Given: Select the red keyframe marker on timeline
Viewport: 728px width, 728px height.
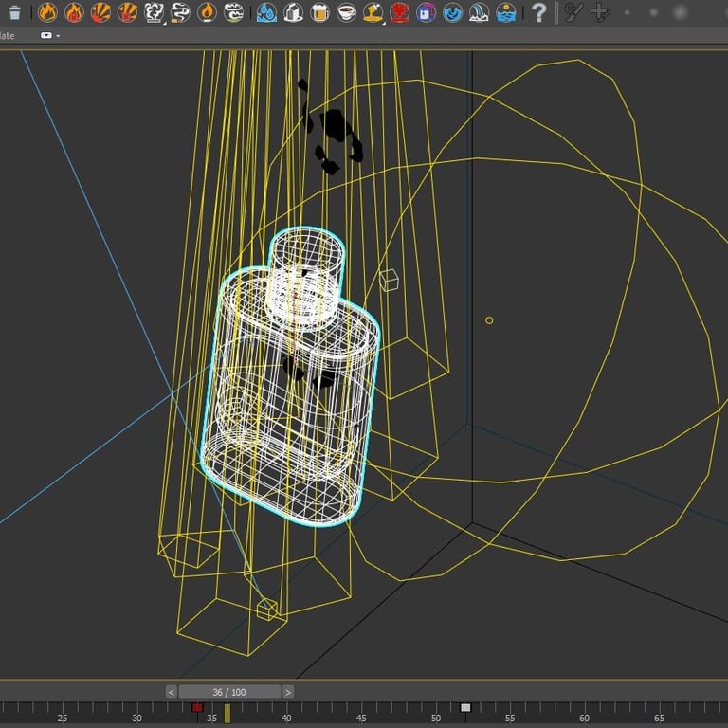Looking at the screenshot, I should [x=197, y=707].
